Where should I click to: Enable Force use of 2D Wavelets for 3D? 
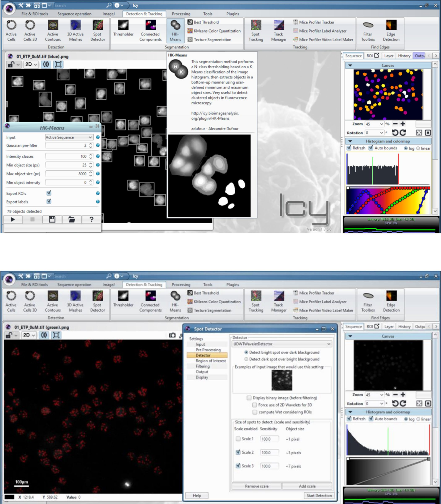point(255,405)
